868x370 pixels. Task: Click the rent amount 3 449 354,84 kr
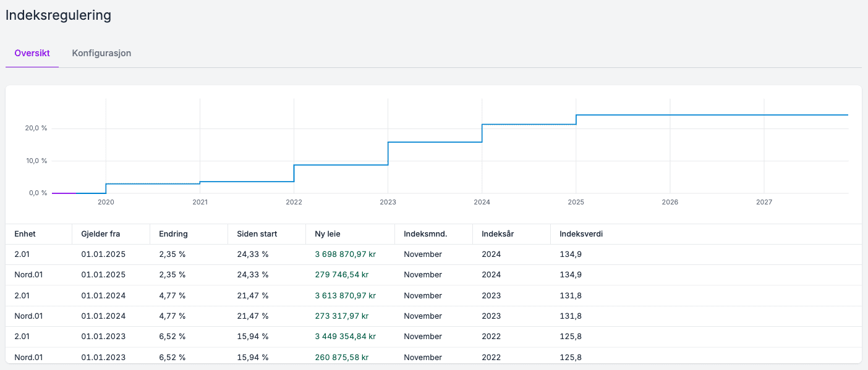346,337
